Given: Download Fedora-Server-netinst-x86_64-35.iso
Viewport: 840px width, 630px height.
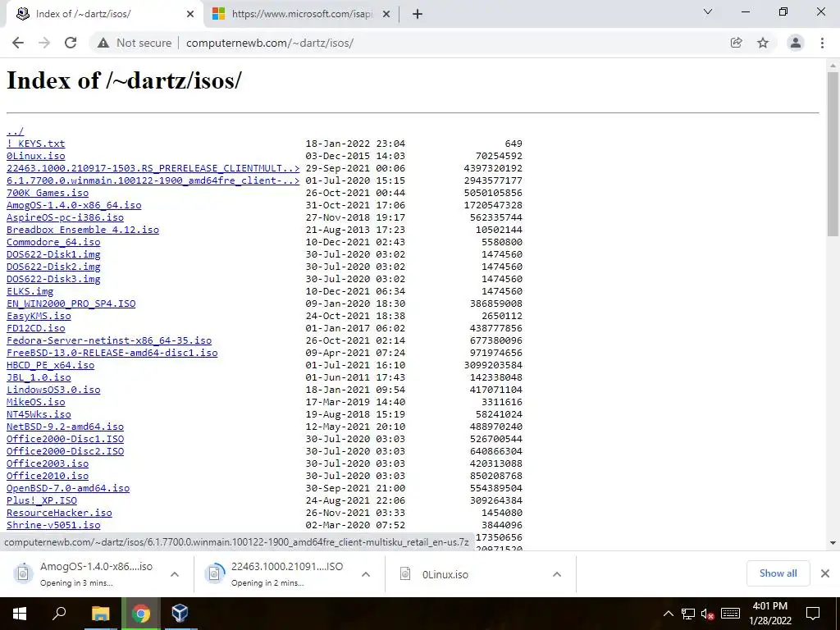Looking at the screenshot, I should pyautogui.click(x=109, y=340).
